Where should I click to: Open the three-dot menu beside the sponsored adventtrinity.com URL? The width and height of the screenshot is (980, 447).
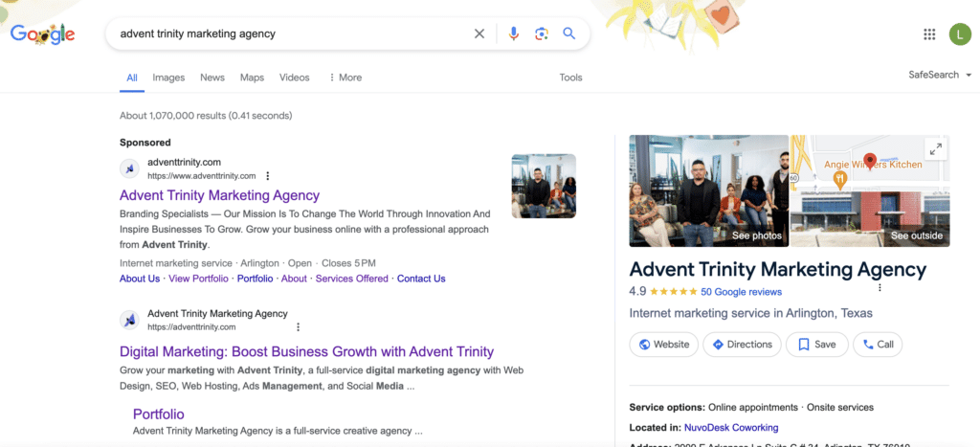(x=268, y=176)
